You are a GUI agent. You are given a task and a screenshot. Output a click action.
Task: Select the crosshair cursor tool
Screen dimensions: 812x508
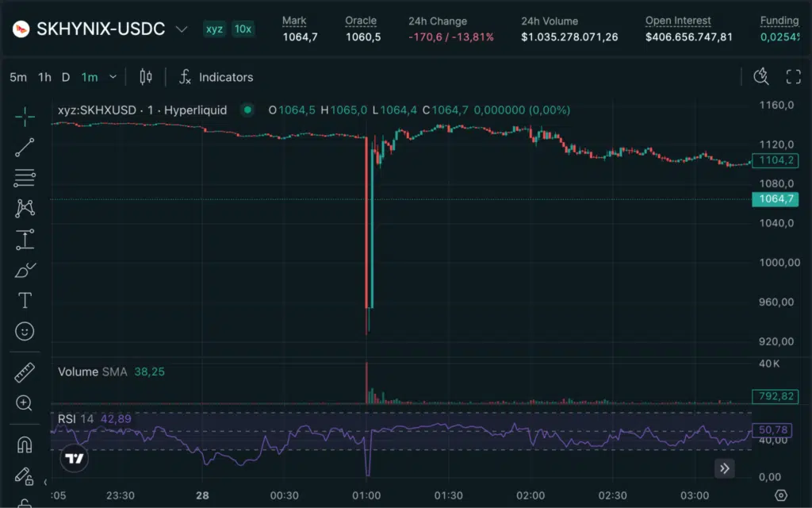[x=25, y=117]
